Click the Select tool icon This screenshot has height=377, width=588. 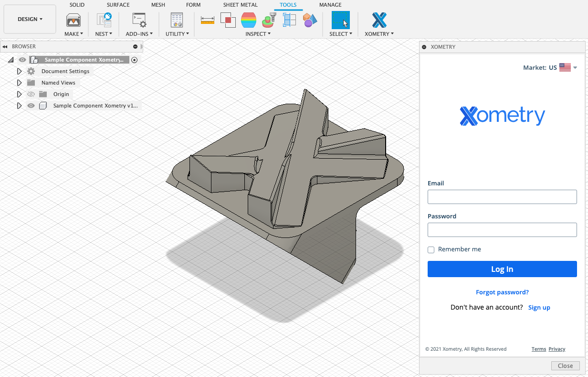click(x=340, y=20)
